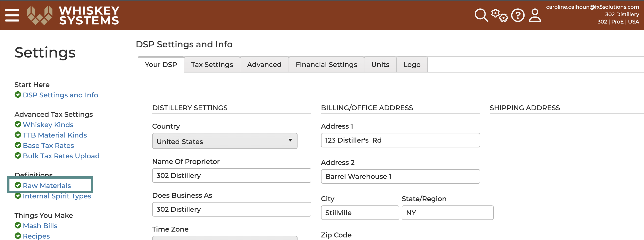Open the settings gears icon

pyautogui.click(x=499, y=15)
